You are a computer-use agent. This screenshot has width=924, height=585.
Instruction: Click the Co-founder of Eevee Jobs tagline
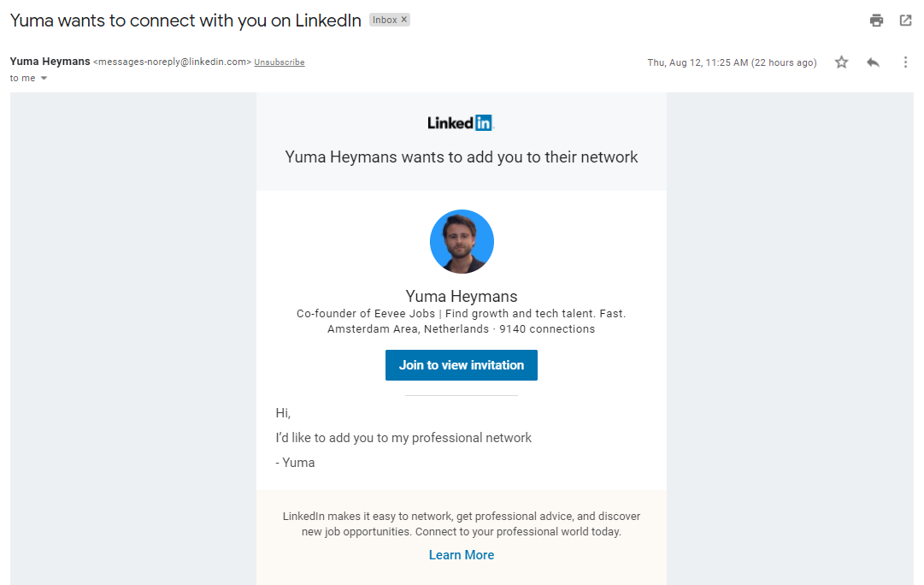[x=462, y=314]
